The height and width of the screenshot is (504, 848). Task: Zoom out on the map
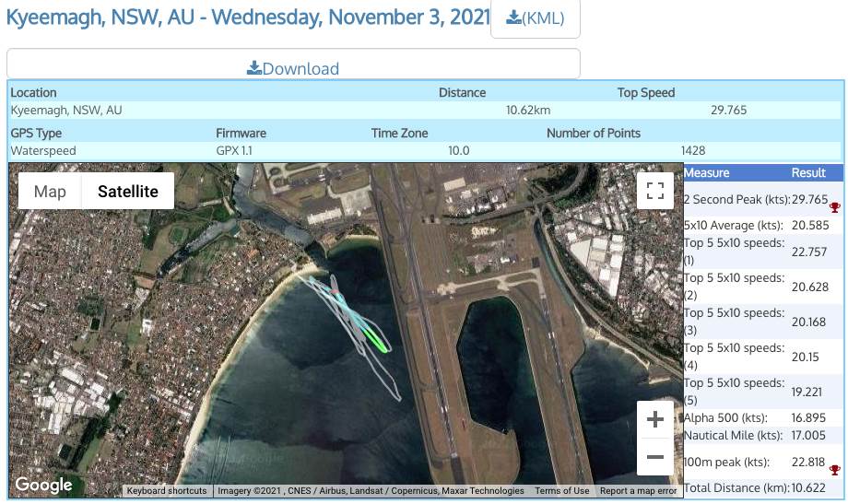pos(655,457)
